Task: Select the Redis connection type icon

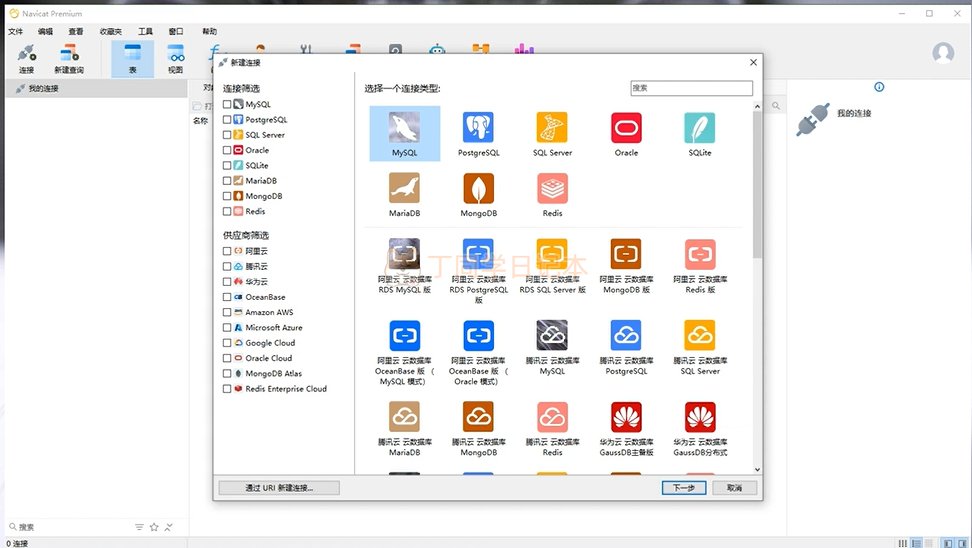Action: click(552, 189)
